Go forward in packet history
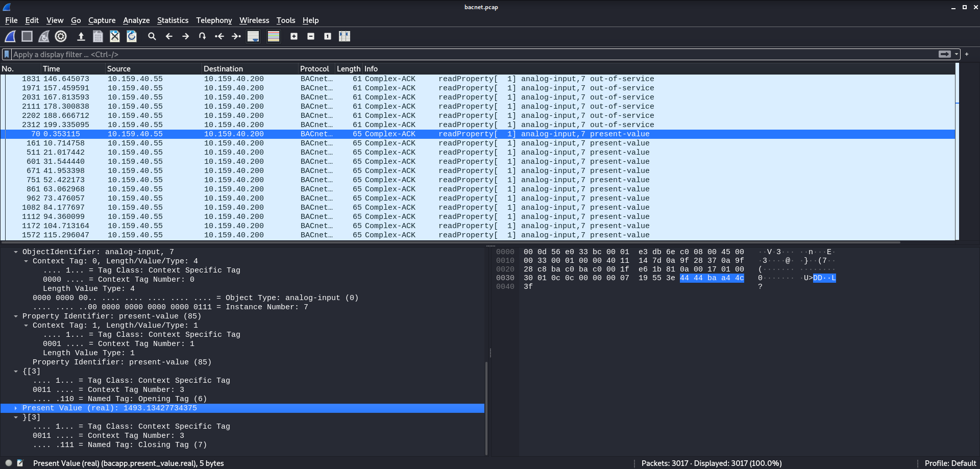980x469 pixels. tap(186, 36)
